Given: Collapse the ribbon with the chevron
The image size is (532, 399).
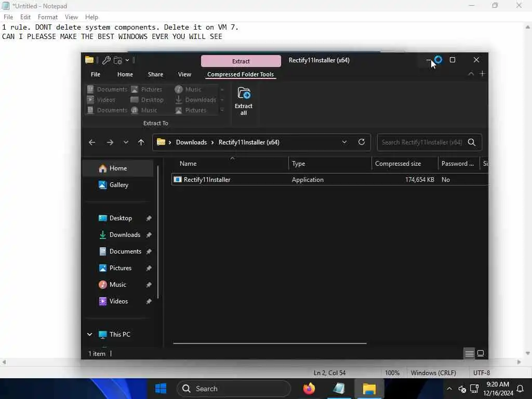Looking at the screenshot, I should (x=471, y=74).
